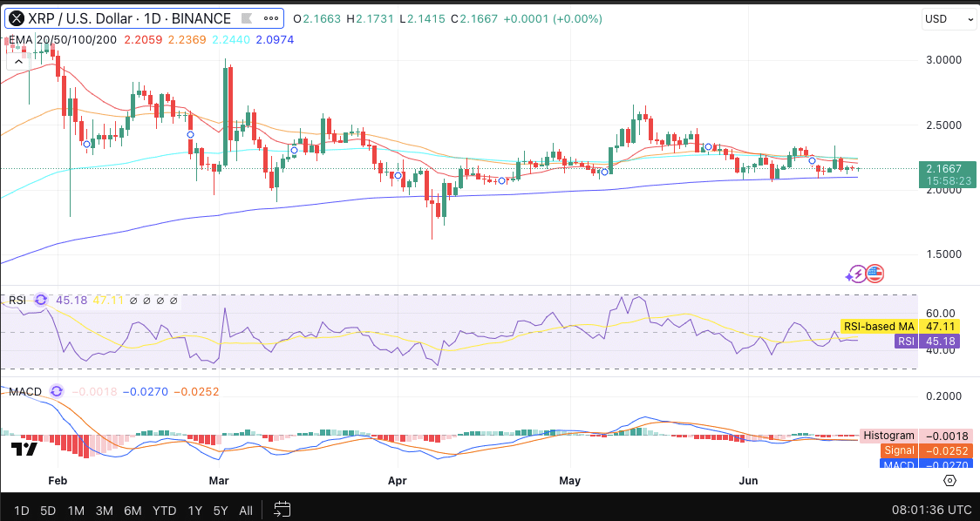Click the MACD legend value −0.0270
Viewport: 980px width, 521px height.
coord(145,392)
